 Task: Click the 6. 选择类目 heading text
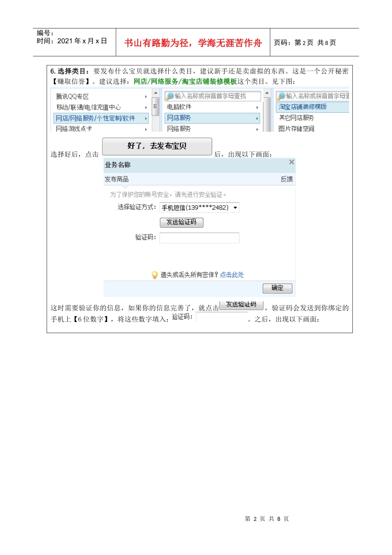pyautogui.click(x=69, y=71)
